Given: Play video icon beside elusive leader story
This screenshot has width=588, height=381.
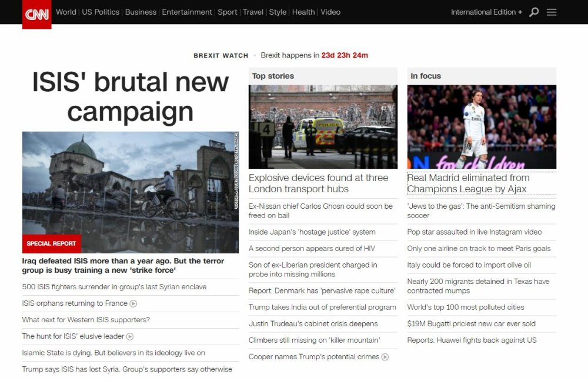Looking at the screenshot, I should [130, 336].
